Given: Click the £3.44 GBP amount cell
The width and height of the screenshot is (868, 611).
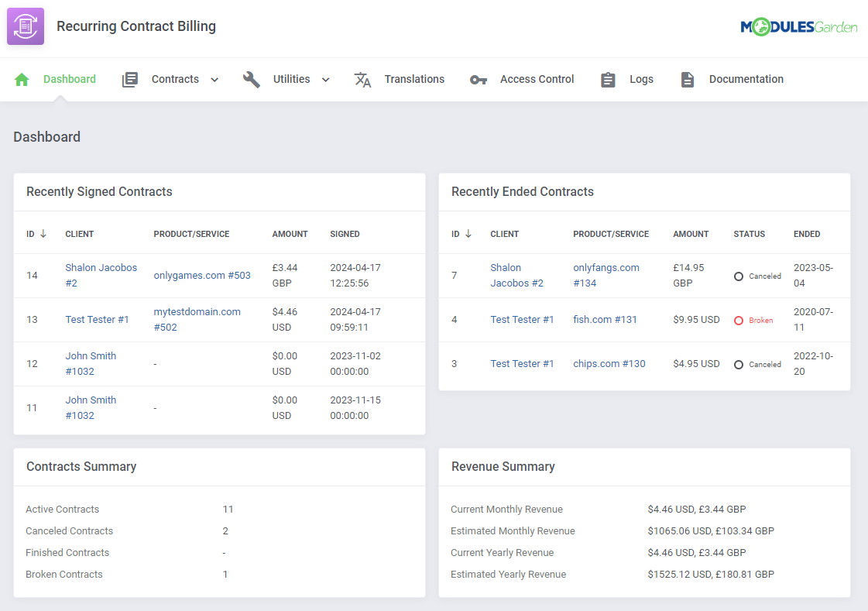Looking at the screenshot, I should click(284, 275).
